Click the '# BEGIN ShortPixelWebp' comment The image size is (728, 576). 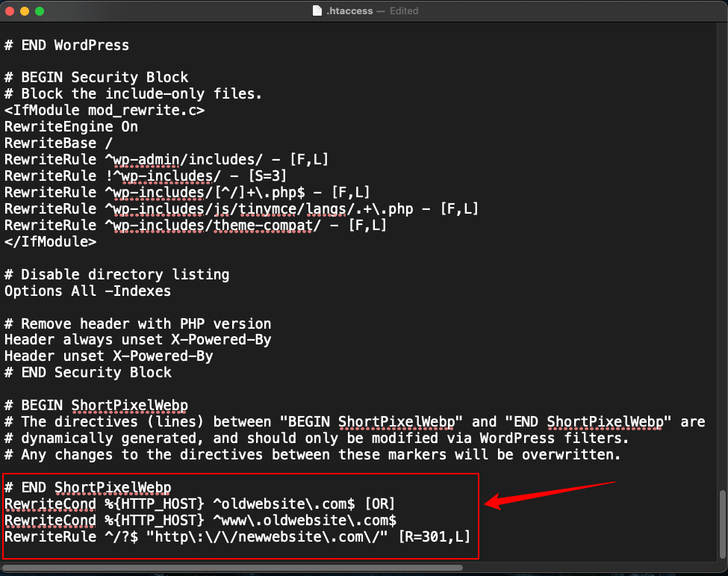tap(96, 406)
